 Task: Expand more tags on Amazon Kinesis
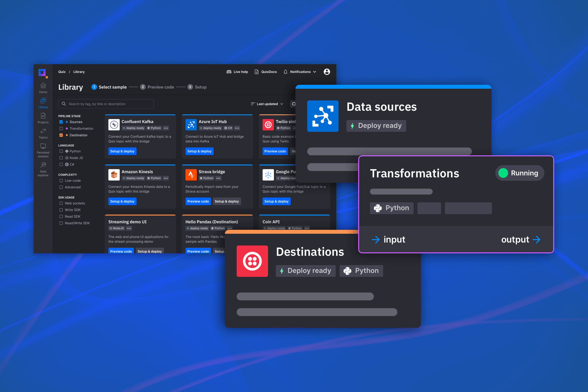tap(166, 178)
